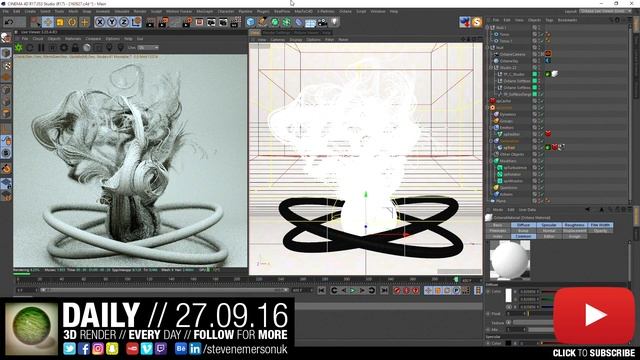Select the OctaneSky object row
Screen dimensions: 640x360
pyautogui.click(x=509, y=61)
